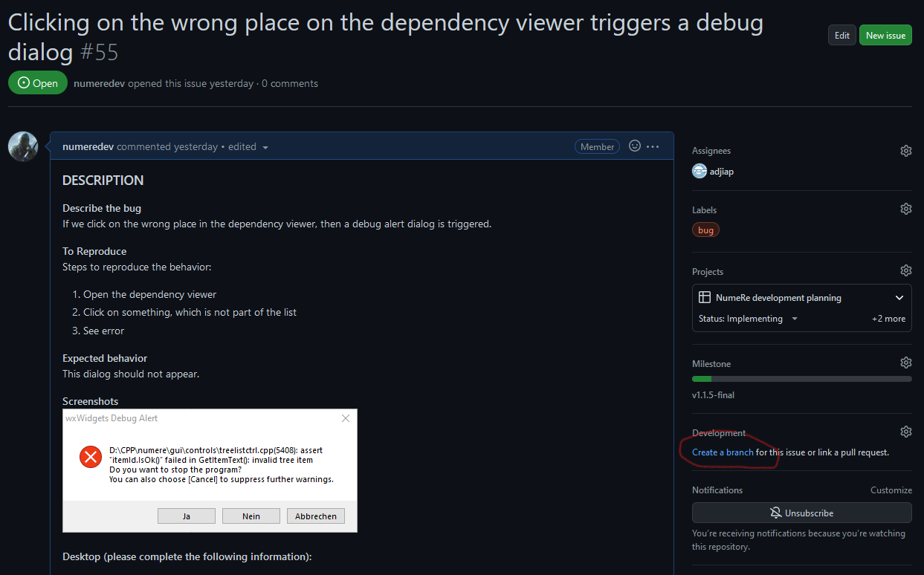Click the 'Expected behavior' text
Image resolution: width=924 pixels, height=575 pixels.
coord(105,358)
